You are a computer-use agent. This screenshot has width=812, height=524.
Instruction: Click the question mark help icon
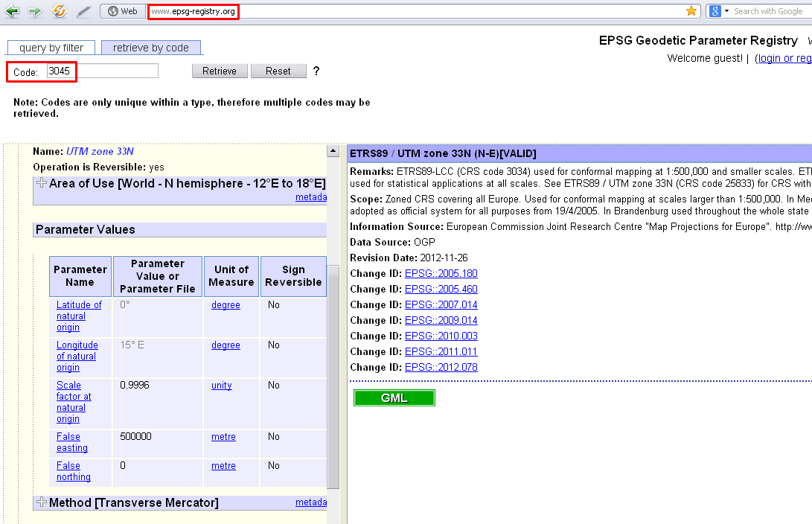(316, 71)
